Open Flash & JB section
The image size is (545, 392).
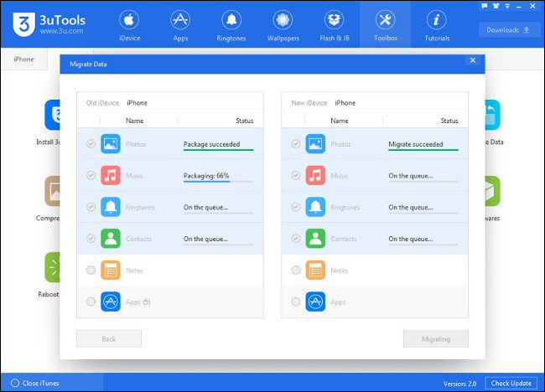click(334, 25)
